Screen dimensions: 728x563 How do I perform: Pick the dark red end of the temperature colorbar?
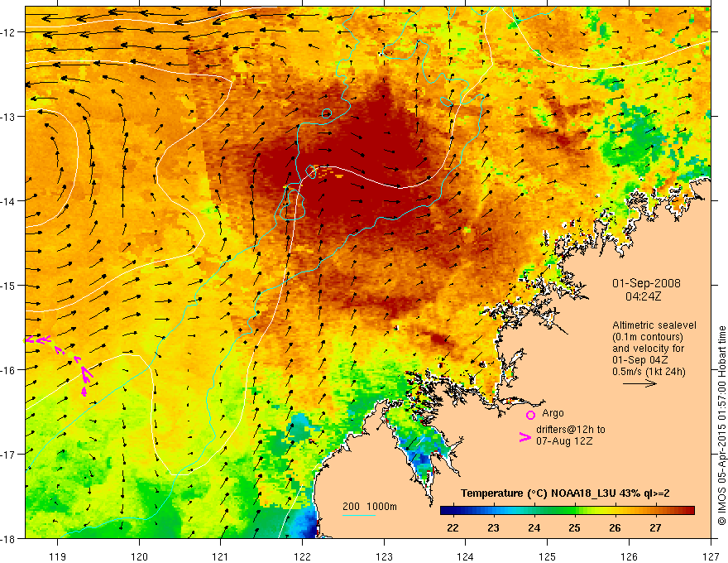687,511
